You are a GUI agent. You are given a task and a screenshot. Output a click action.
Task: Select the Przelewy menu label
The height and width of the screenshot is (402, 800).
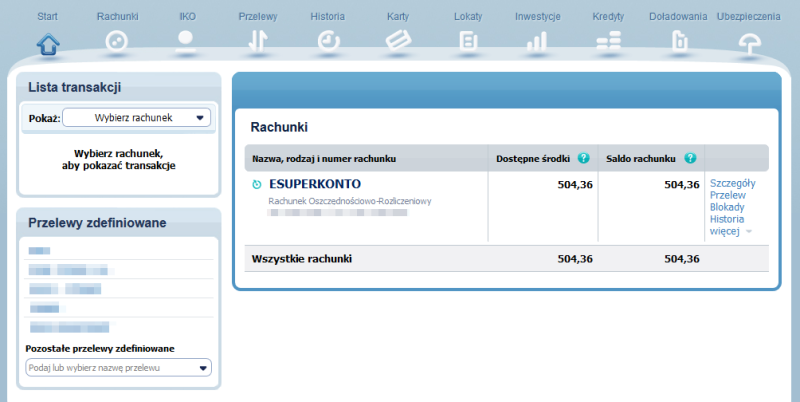pyautogui.click(x=258, y=16)
